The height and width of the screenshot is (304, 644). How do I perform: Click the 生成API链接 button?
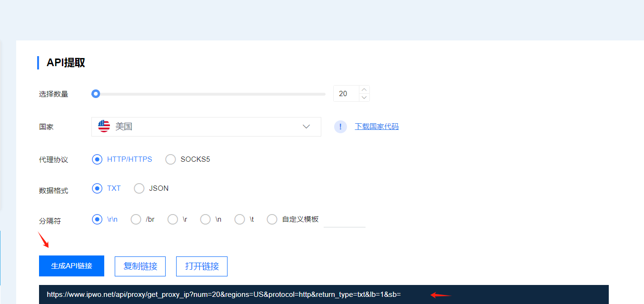(x=71, y=266)
